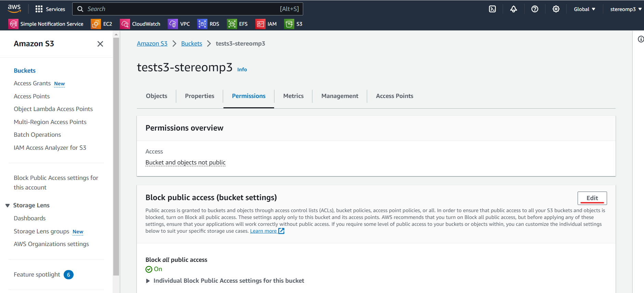Close the Amazon S3 navigation panel

pyautogui.click(x=100, y=44)
